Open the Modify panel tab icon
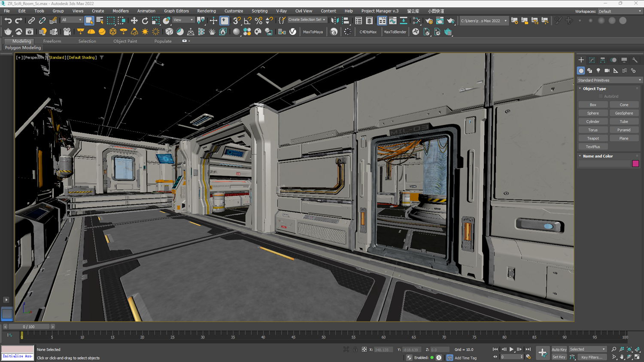 [592, 60]
